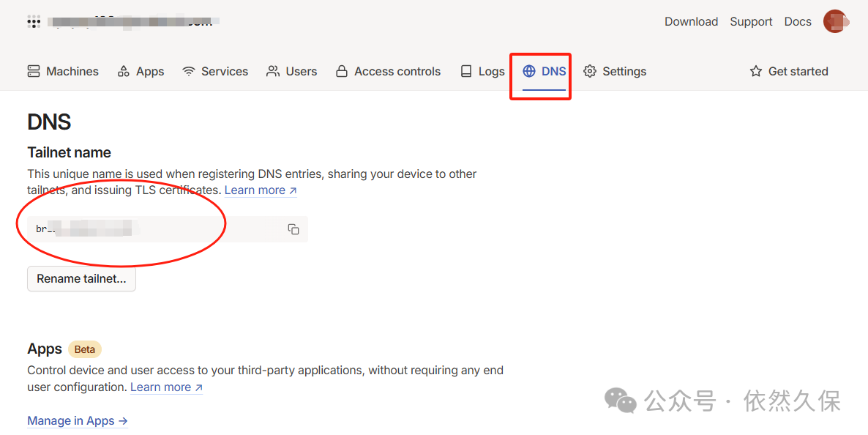This screenshot has height=435, width=868.
Task: Click the Get started link
Action: pos(789,72)
